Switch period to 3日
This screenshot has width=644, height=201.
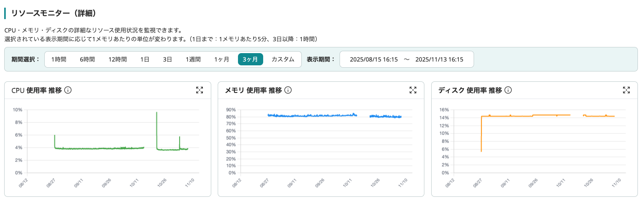click(167, 59)
